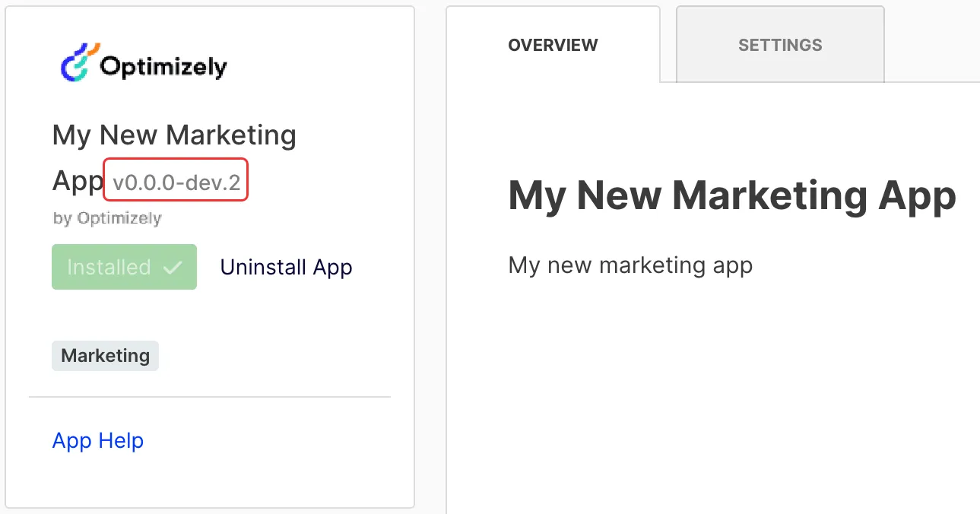Click the Optimizely logo symbol
Viewport: 980px width, 514px height.
[78, 62]
